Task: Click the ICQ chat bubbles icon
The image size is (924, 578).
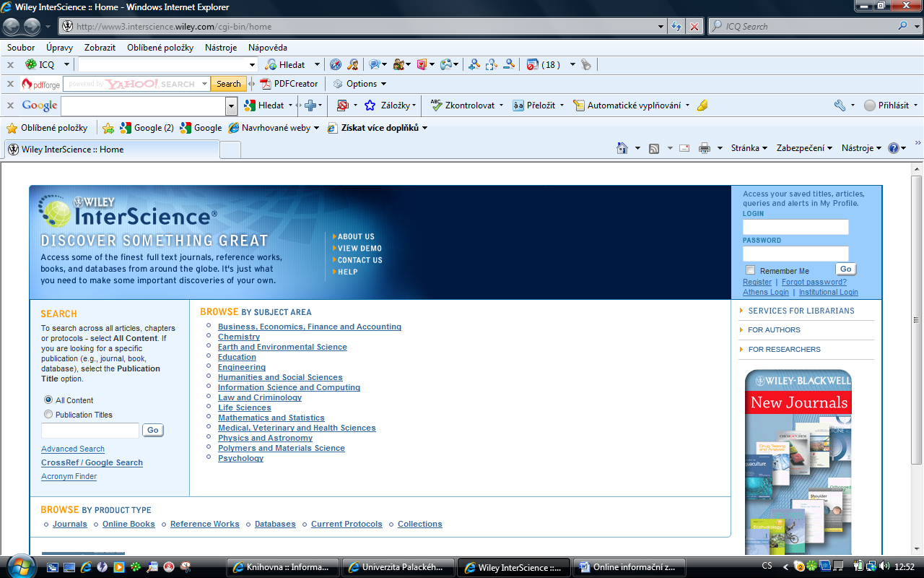Action: (374, 64)
